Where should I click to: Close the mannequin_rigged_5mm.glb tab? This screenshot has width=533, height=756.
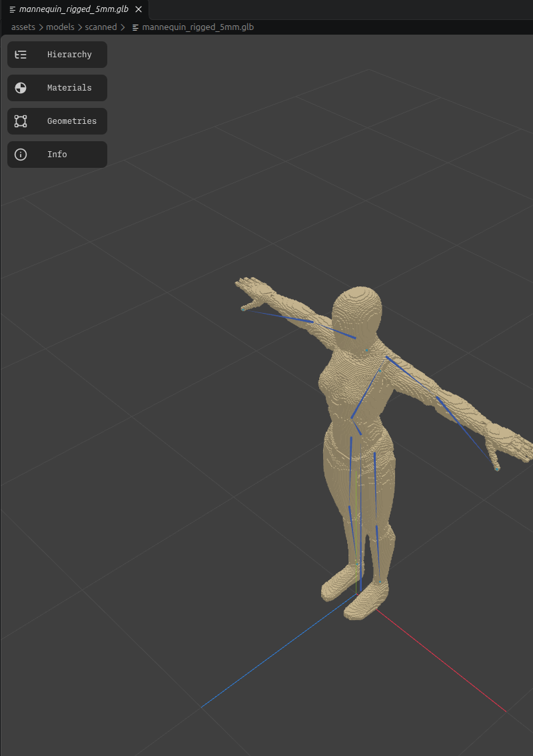(x=139, y=9)
